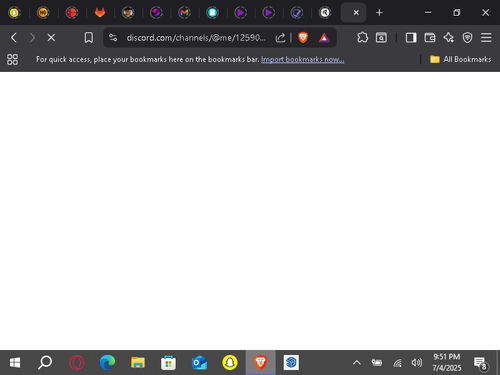Viewport: 500px width, 375px height.
Task: Open Leo AI assistant sparkle icon
Action: [449, 38]
